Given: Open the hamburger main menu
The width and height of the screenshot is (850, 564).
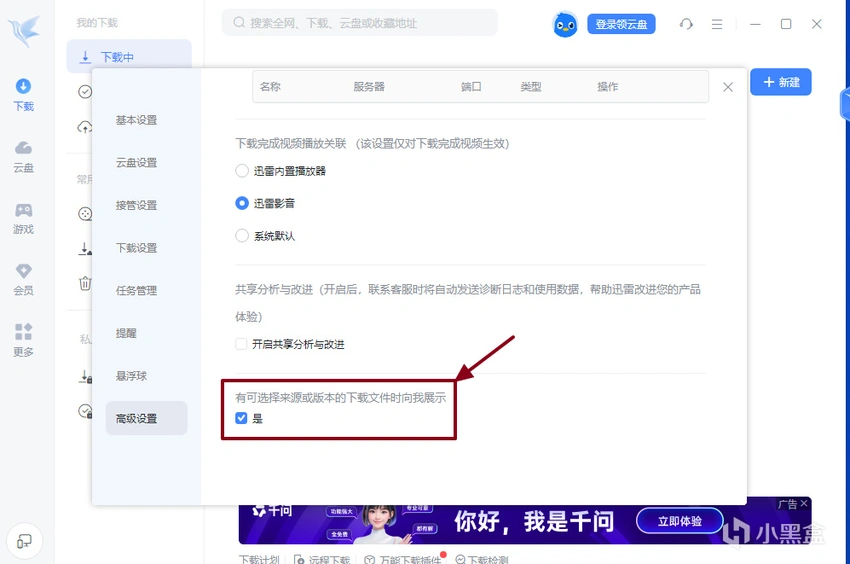Looking at the screenshot, I should tap(717, 24).
